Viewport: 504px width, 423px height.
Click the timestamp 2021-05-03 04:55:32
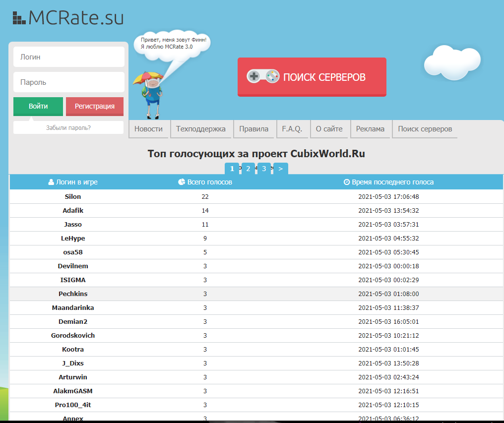tap(388, 238)
